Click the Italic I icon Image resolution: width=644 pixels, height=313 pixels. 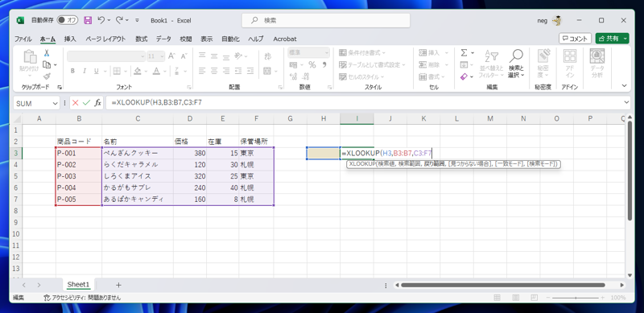(85, 71)
